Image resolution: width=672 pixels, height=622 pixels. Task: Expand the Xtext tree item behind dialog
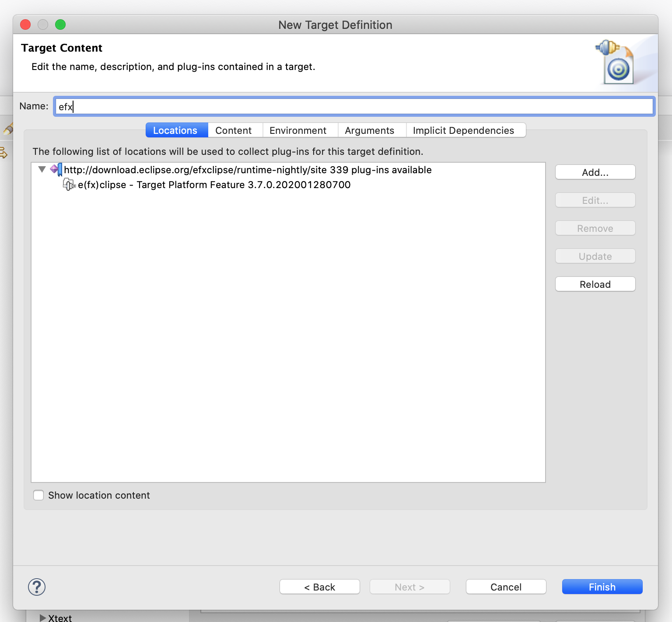42,618
